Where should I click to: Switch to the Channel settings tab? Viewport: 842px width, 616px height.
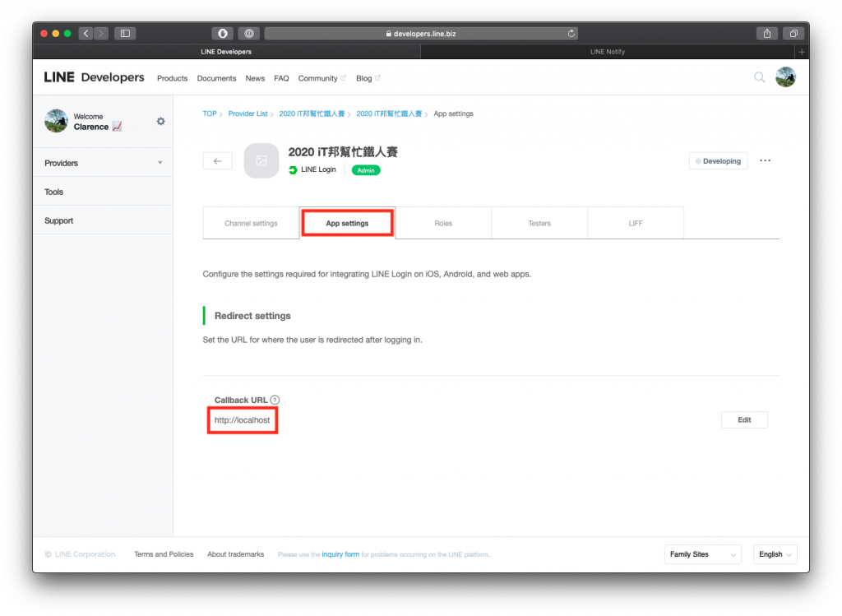coord(251,224)
